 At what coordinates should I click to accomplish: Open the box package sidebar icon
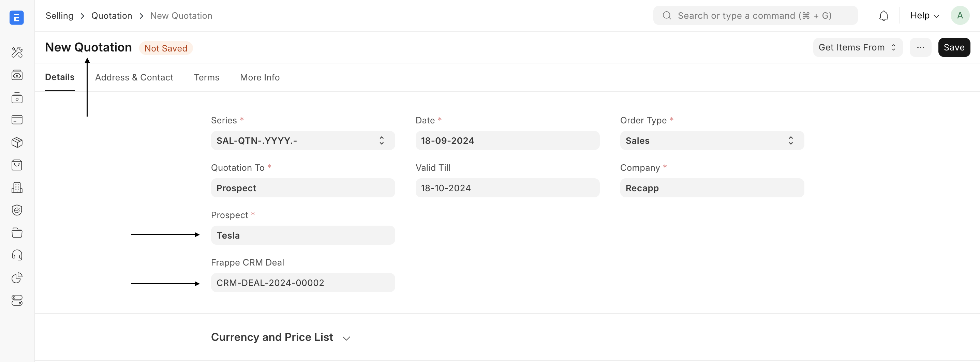coord(17,142)
